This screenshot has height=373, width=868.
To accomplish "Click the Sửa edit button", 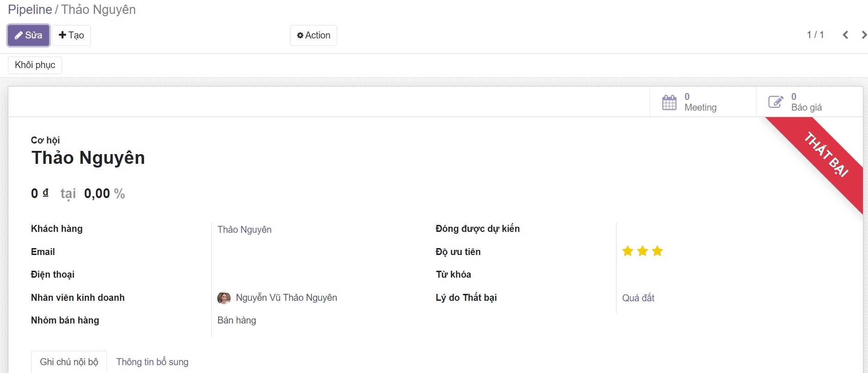I will point(28,35).
